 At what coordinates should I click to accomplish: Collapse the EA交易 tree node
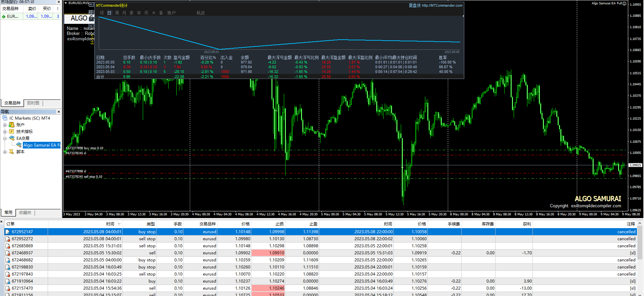tap(5, 138)
